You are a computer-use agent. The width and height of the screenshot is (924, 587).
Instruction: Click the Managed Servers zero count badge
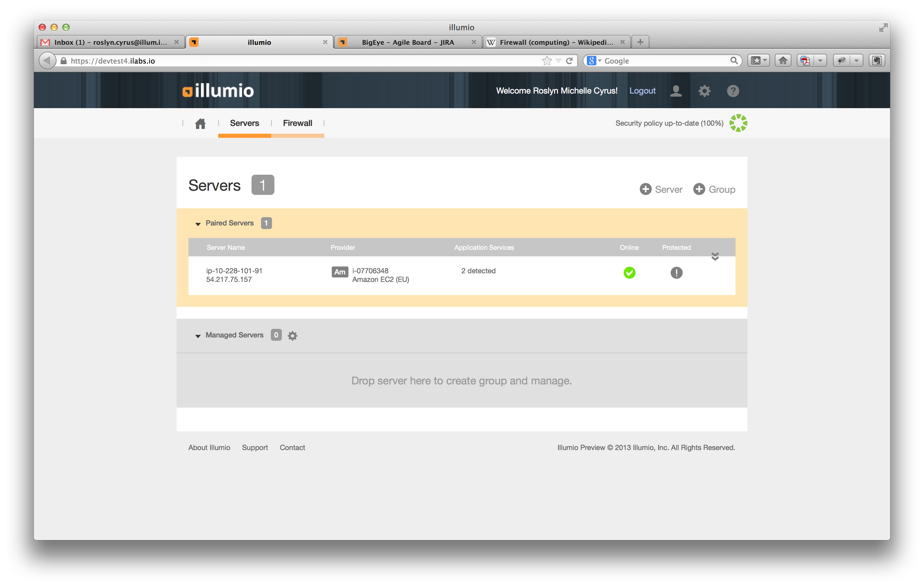(276, 335)
